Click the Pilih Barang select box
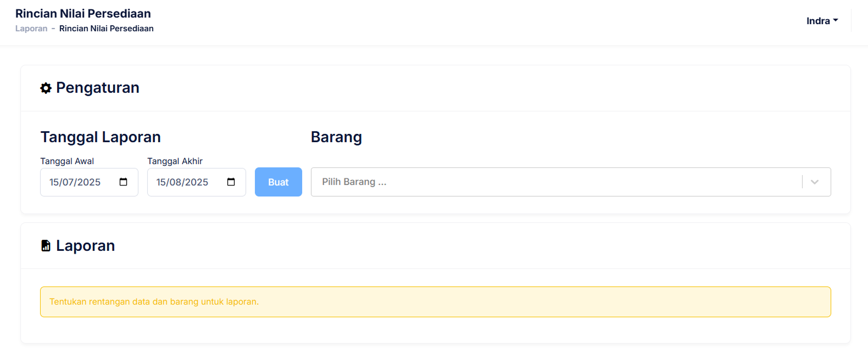Screen dimensions: 868x354 (x=555, y=182)
